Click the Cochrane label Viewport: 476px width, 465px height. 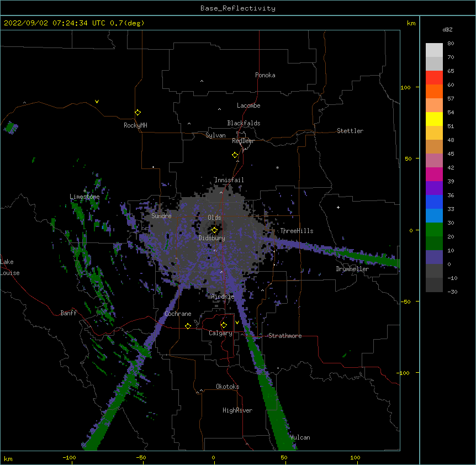(x=178, y=314)
